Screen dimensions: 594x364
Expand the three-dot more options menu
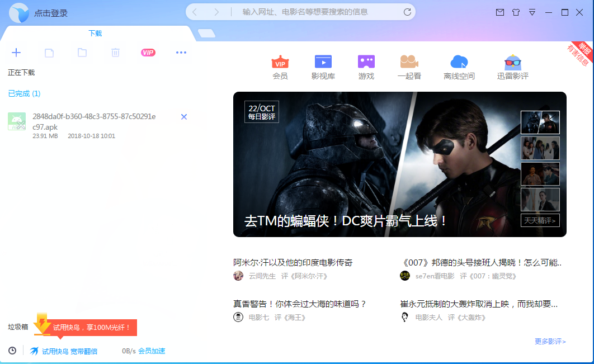pyautogui.click(x=181, y=53)
